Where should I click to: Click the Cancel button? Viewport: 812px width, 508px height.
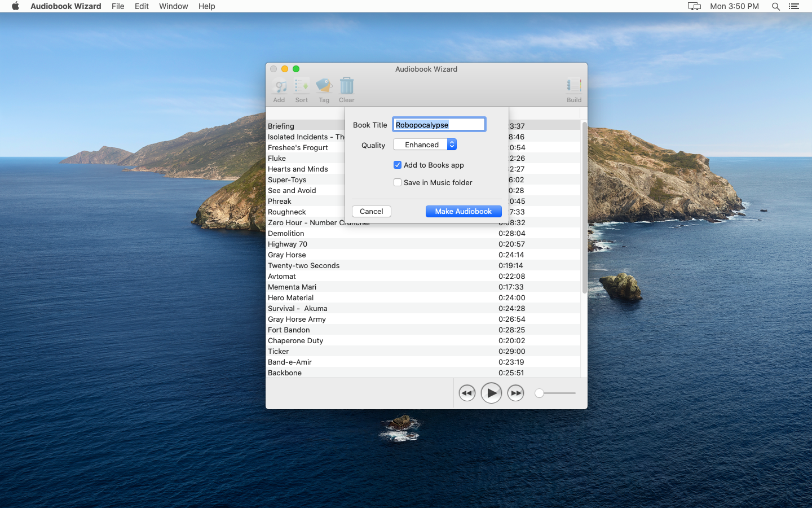pyautogui.click(x=372, y=211)
